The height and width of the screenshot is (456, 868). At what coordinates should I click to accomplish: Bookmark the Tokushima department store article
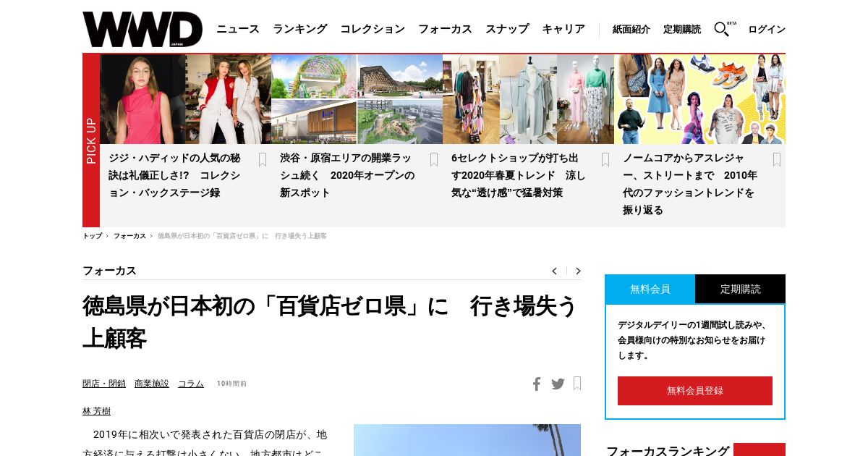(x=577, y=383)
